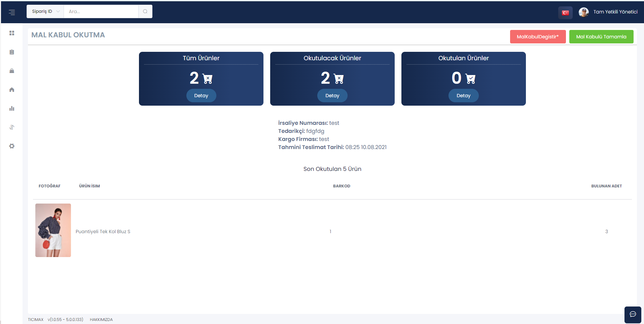Click the MalKabulDegistir* button

[538, 37]
